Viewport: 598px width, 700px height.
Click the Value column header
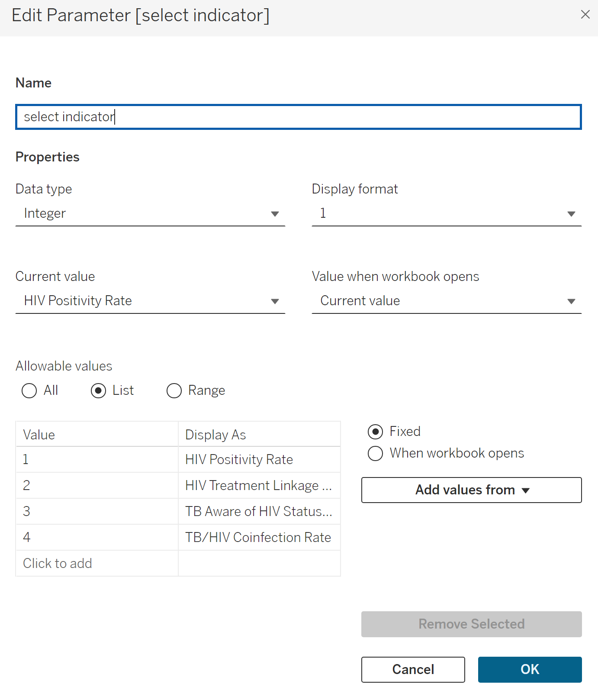[97, 434]
